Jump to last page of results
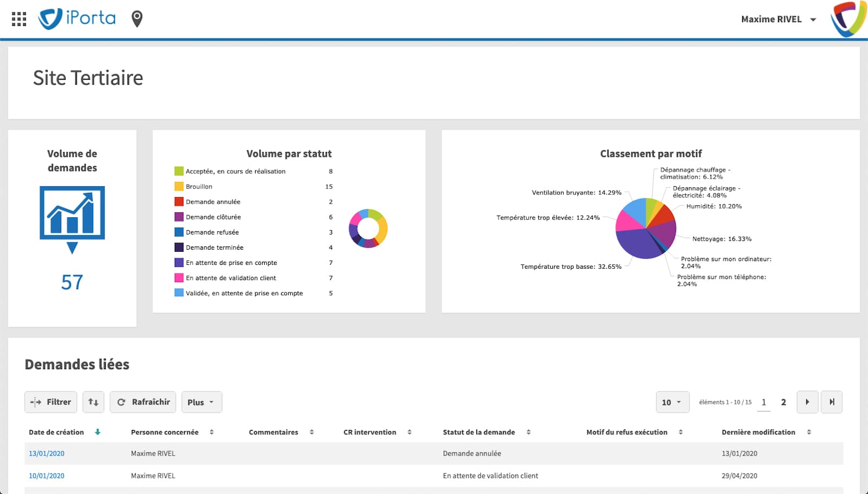 point(832,402)
